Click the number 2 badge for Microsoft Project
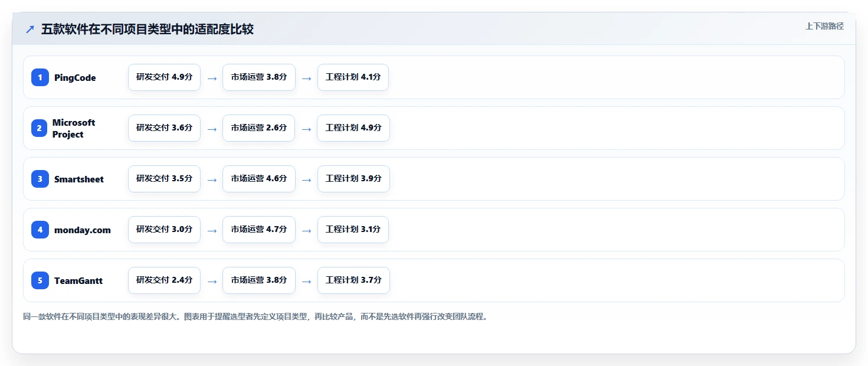 point(40,128)
